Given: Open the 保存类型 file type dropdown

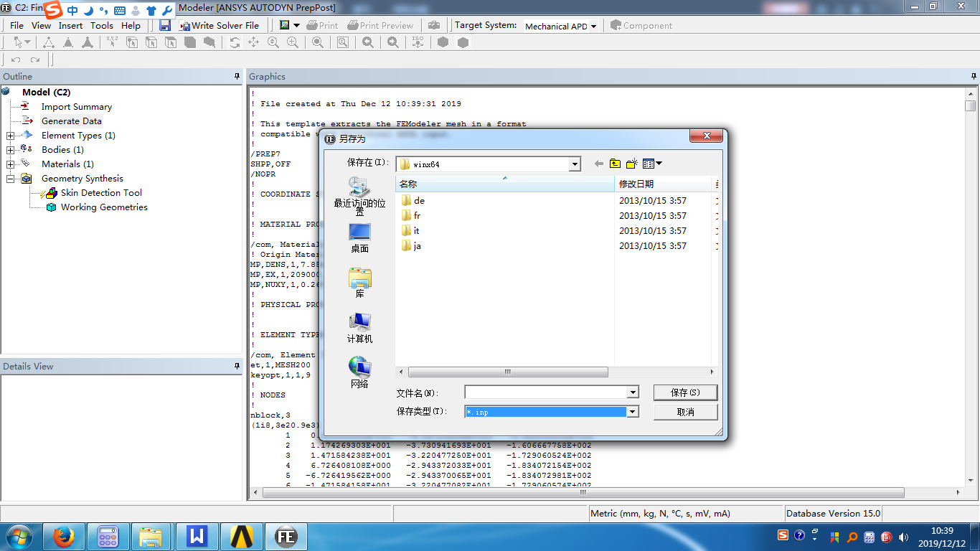Looking at the screenshot, I should coord(632,411).
